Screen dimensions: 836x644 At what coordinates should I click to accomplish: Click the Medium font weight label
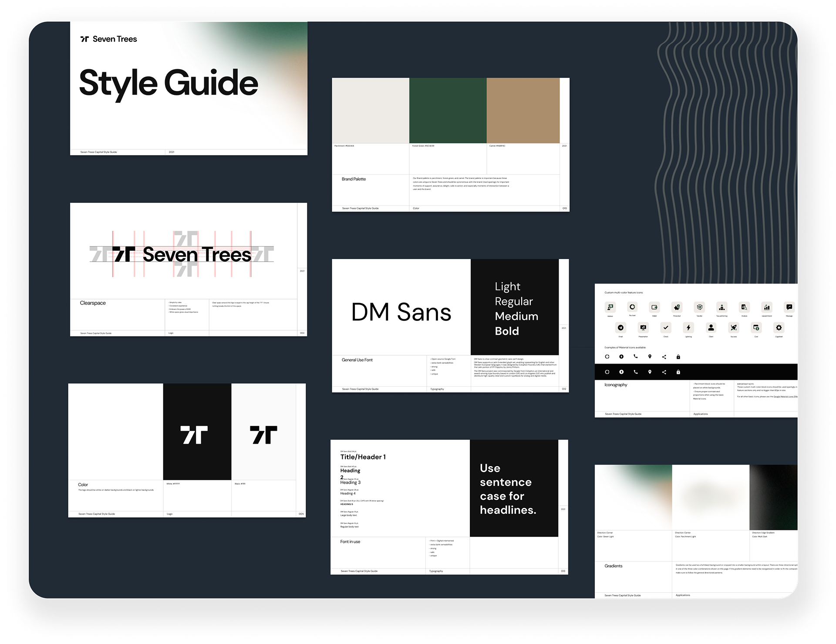point(516,316)
